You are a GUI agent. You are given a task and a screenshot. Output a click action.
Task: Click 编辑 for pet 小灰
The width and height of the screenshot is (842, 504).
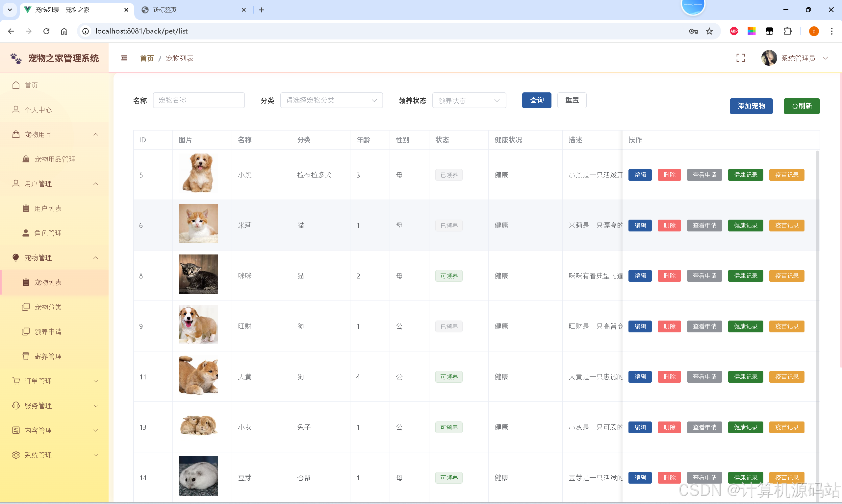coord(640,427)
